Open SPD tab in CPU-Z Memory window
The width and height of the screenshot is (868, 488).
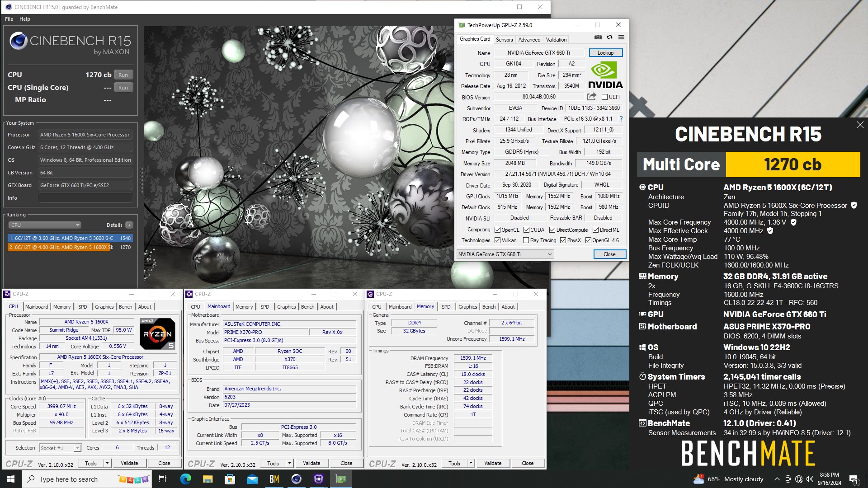click(446, 307)
